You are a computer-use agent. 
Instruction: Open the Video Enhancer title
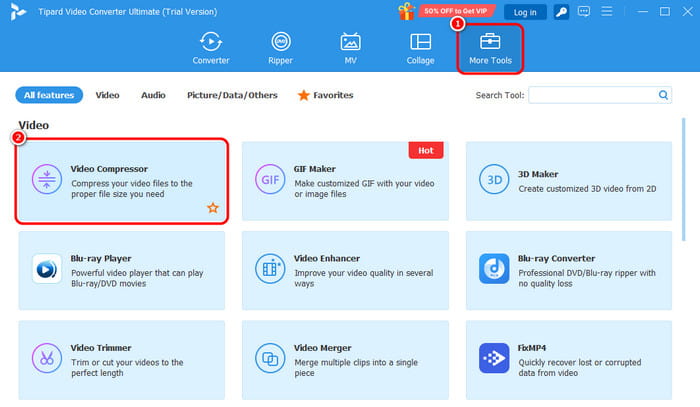(327, 258)
